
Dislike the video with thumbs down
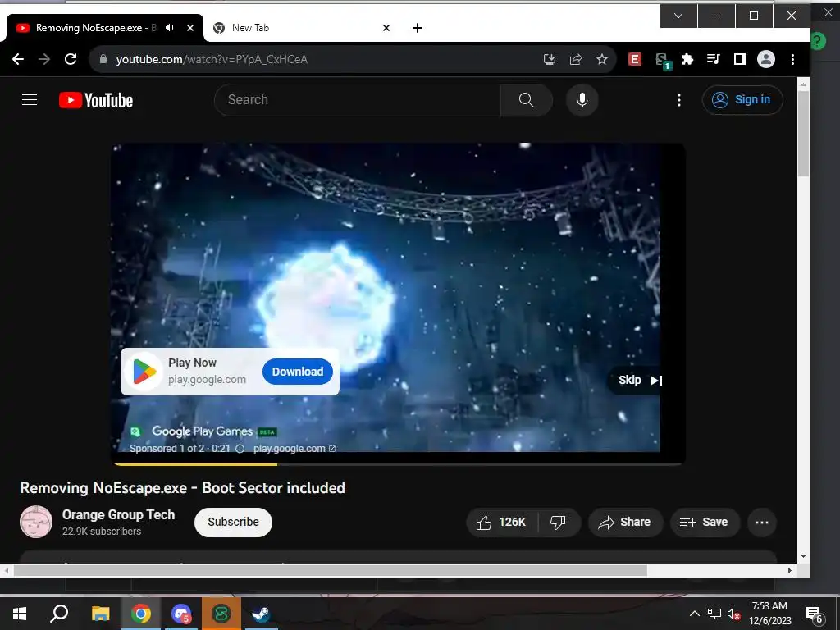[x=558, y=523]
